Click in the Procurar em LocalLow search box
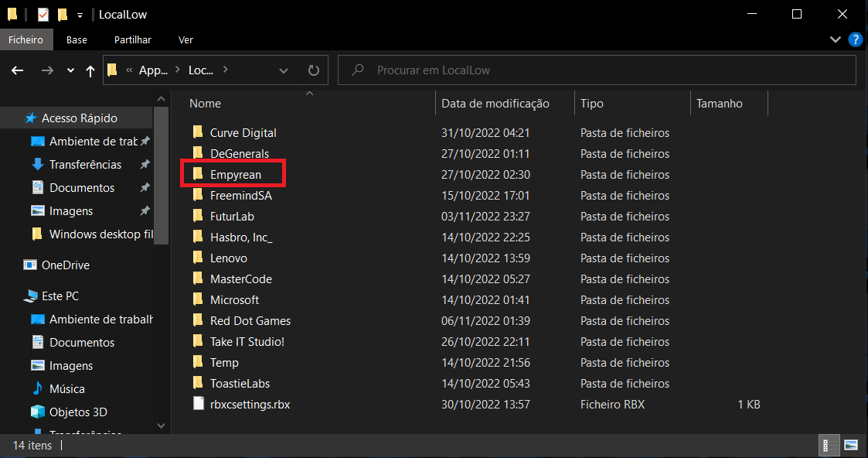Image resolution: width=868 pixels, height=458 pixels. [603, 70]
